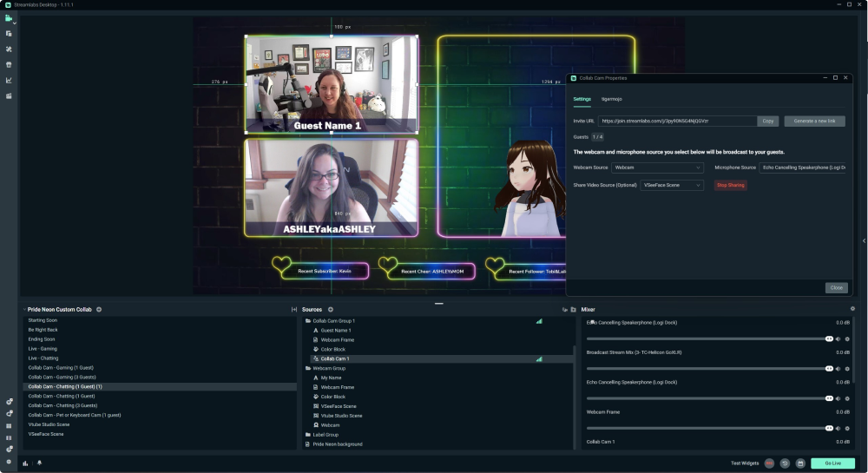Viewport: 868px width, 473px height.
Task: Show performance stats bar-chart icon
Action: (25, 463)
